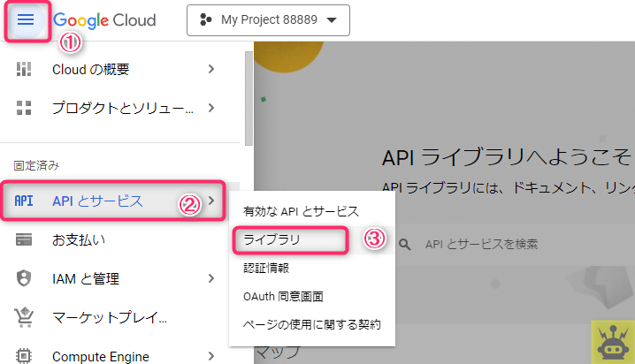This screenshot has height=364, width=635.
Task: Click the Cloud の概要 dashboard icon
Action: 24,69
